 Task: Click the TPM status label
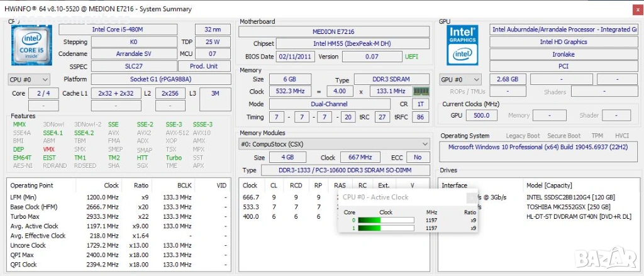(597, 136)
